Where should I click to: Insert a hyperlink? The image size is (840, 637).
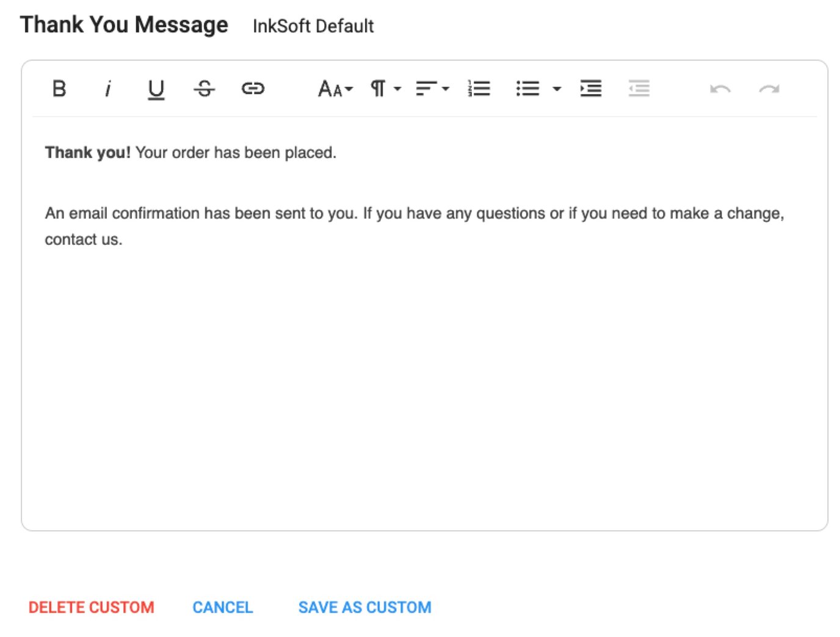253,89
